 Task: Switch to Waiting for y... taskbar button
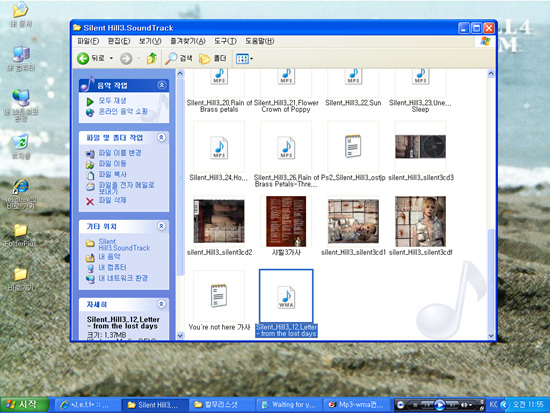coord(289,405)
